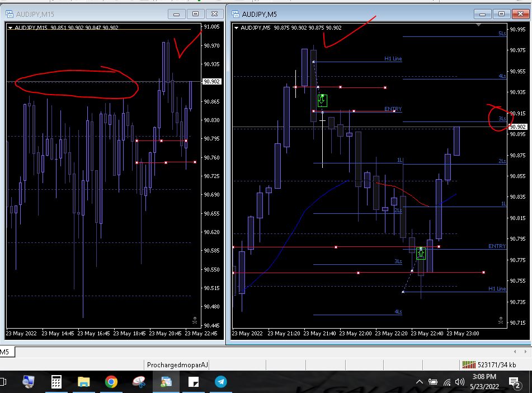Image resolution: width=532 pixels, height=393 pixels.
Task: Open Wi-Fi network settings in system tray
Action: (447, 382)
